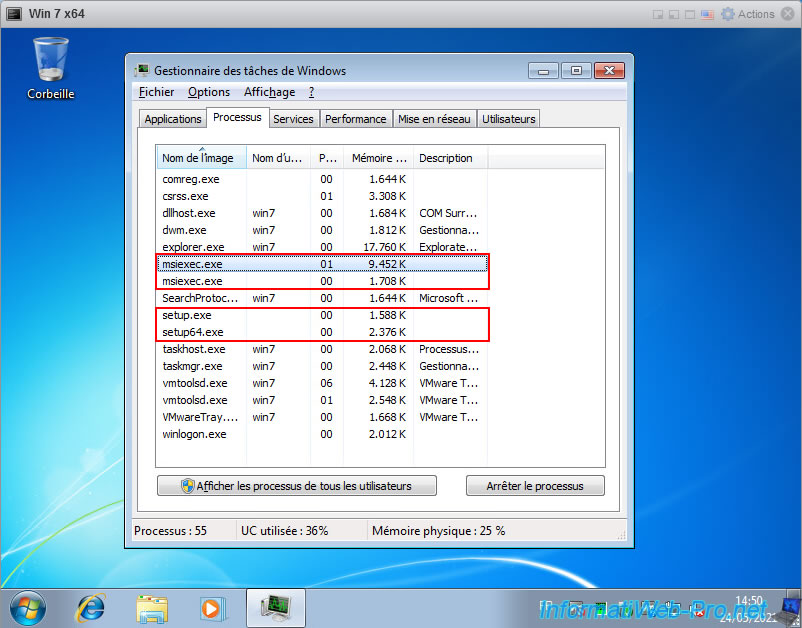The image size is (802, 628).
Task: Open Windows Media Player from the taskbar
Action: [x=212, y=606]
